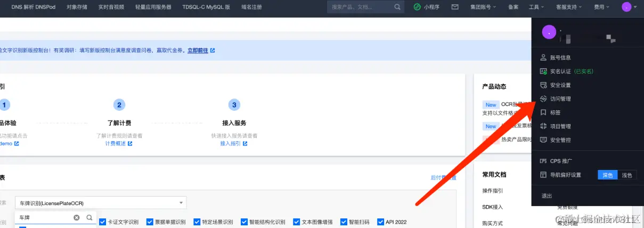The height and width of the screenshot is (228, 644).
Task: Click the 访问管理 icon
Action: point(543,99)
